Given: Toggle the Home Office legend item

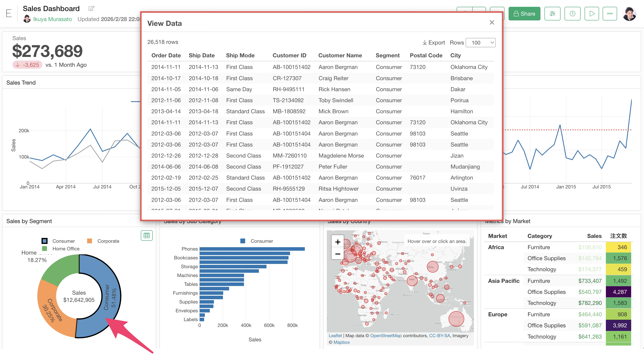Looking at the screenshot, I should coord(61,249).
